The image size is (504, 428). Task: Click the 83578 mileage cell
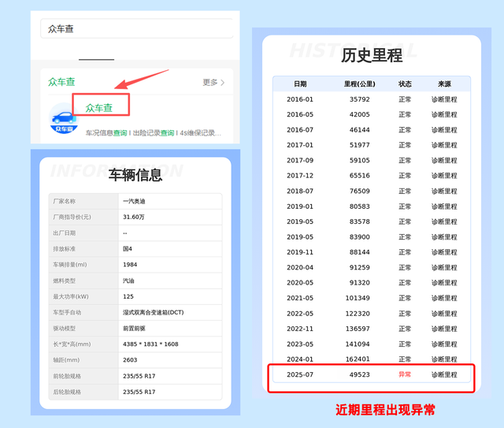click(360, 221)
